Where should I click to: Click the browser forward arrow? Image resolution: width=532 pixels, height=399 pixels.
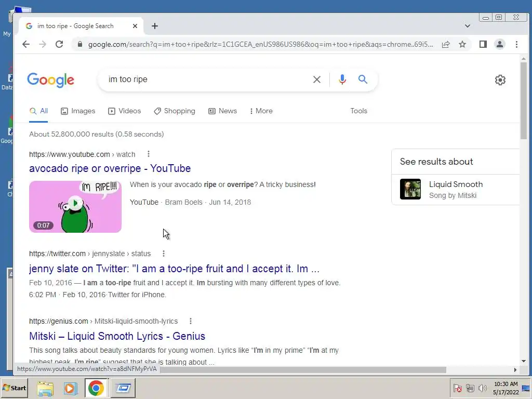[x=43, y=44]
